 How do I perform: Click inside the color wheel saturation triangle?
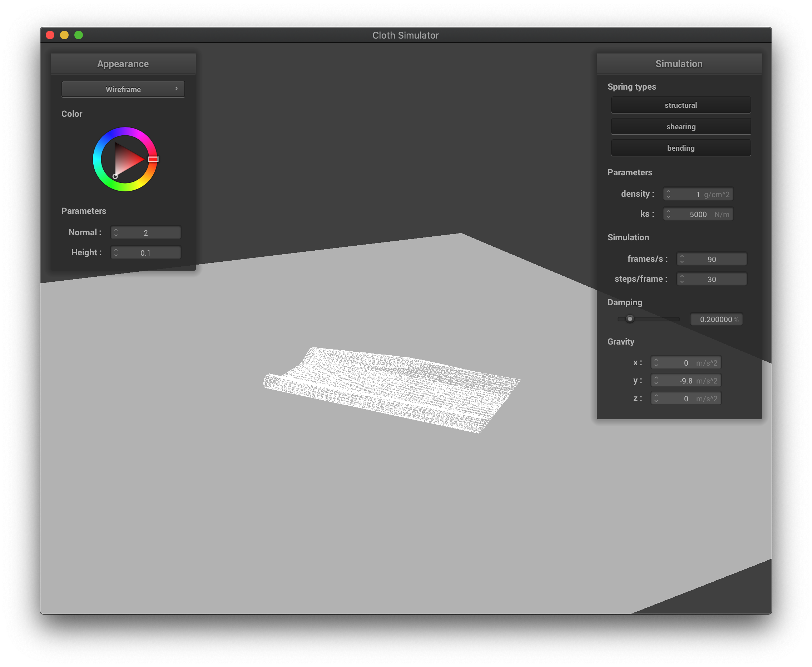pyautogui.click(x=126, y=160)
